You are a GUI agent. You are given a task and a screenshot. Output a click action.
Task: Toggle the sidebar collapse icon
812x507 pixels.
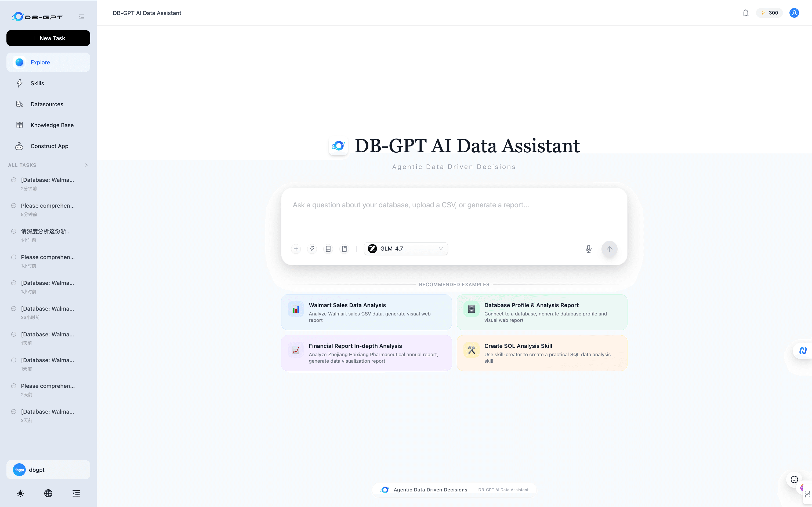coord(76,493)
